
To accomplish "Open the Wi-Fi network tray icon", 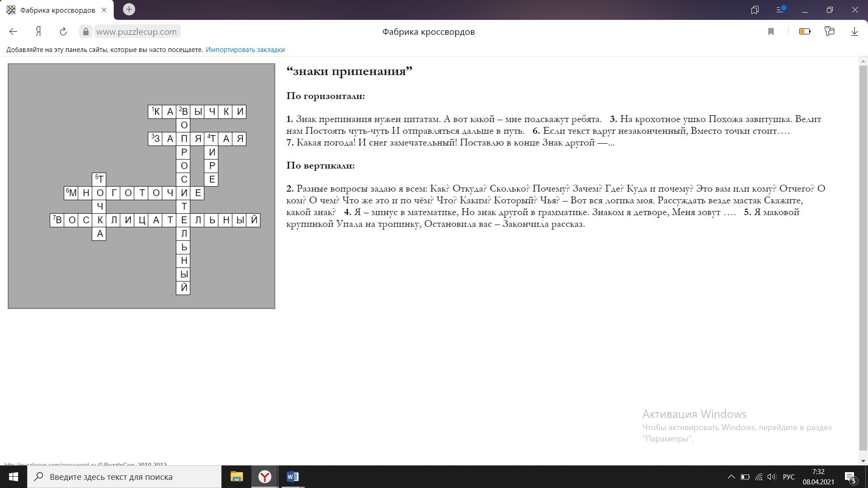I will tap(759, 477).
